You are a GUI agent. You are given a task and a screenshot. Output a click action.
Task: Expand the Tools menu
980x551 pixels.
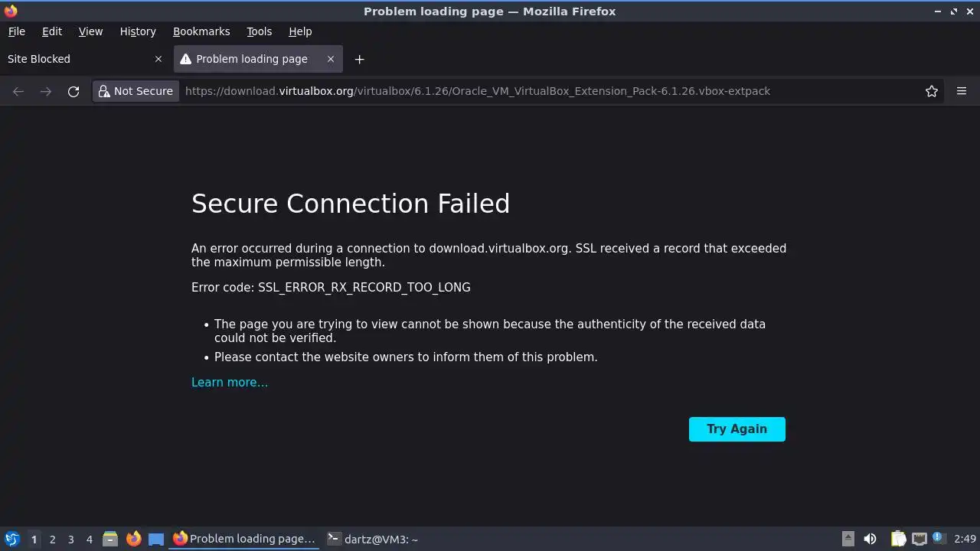259,31
